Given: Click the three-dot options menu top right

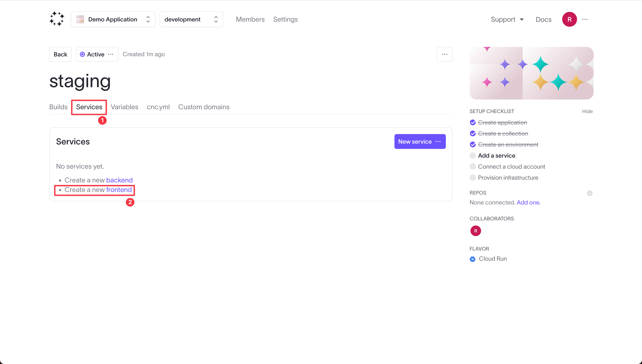Looking at the screenshot, I should pos(585,19).
